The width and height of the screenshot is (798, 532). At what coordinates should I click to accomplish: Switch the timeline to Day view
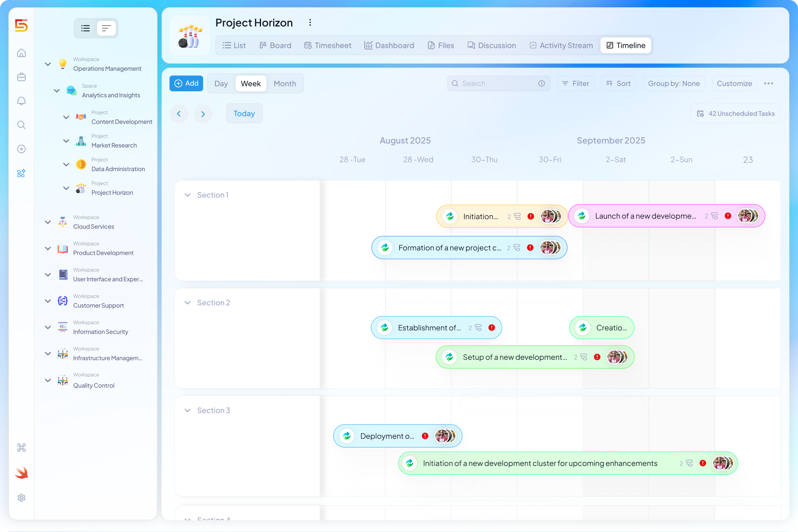(x=221, y=83)
